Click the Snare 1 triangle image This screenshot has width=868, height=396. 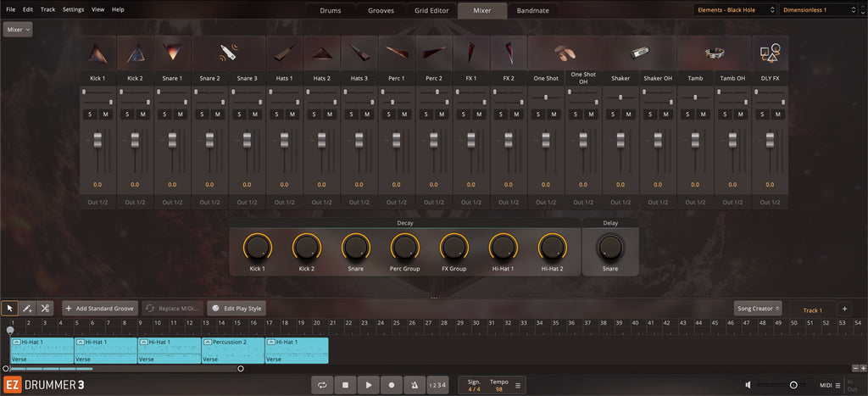coord(172,52)
